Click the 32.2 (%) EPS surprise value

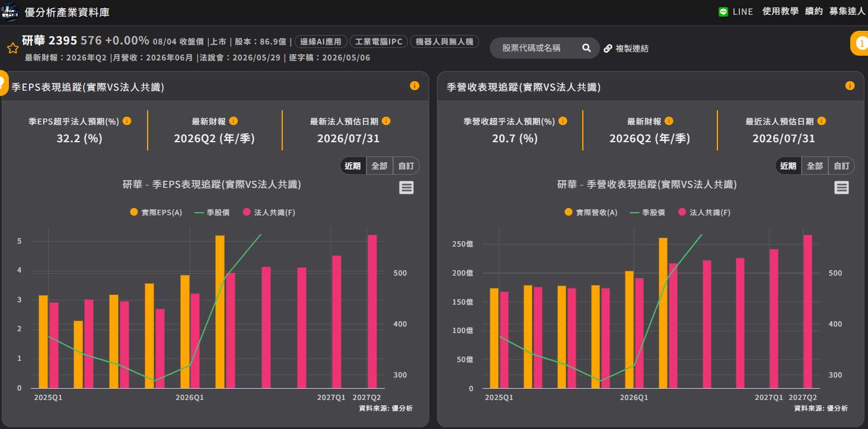(x=79, y=139)
